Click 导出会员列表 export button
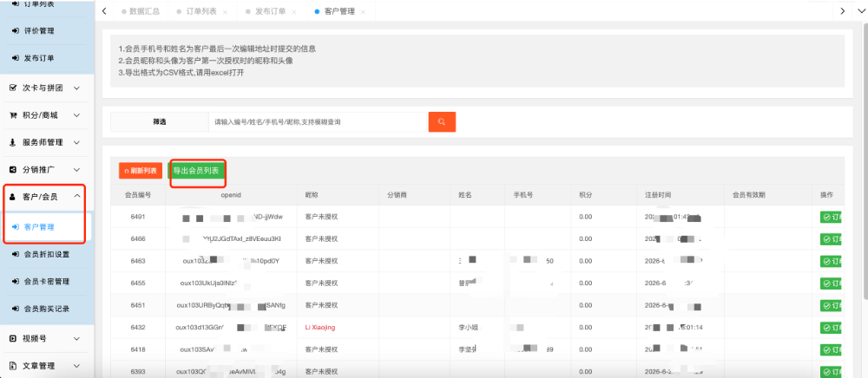The image size is (868, 378). pos(196,172)
